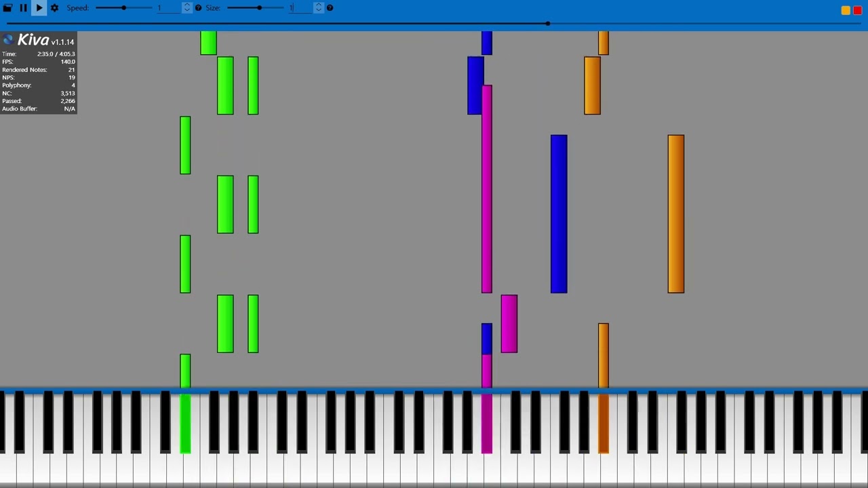
Task: Click the Size value stepper arrows
Action: pos(319,7)
